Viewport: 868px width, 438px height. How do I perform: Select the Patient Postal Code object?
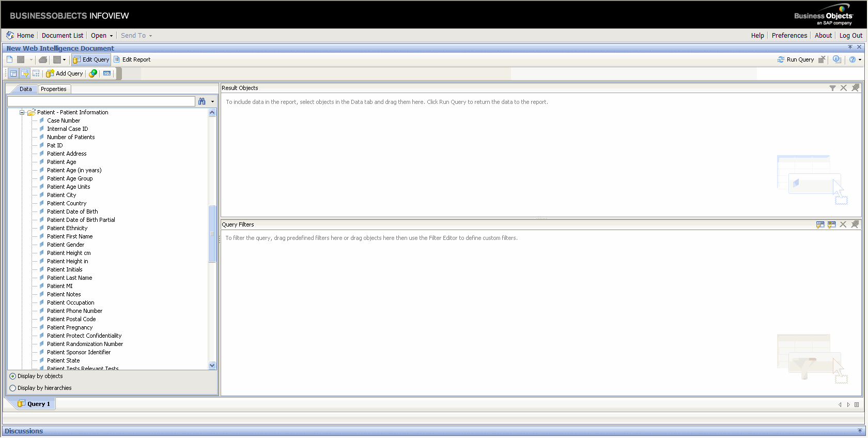[71, 319]
